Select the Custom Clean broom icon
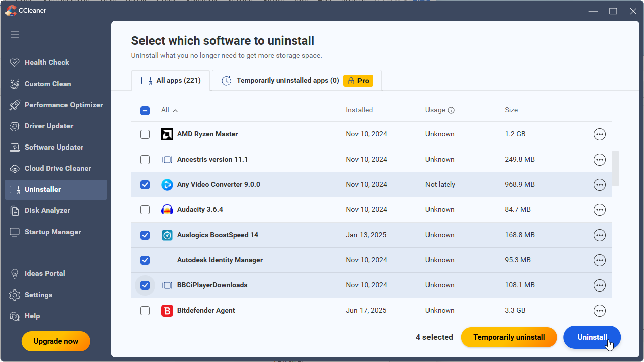The image size is (644, 362). [x=15, y=84]
